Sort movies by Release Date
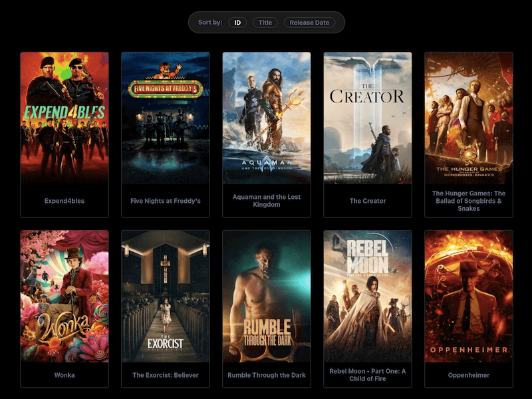The image size is (532, 399). pyautogui.click(x=309, y=23)
